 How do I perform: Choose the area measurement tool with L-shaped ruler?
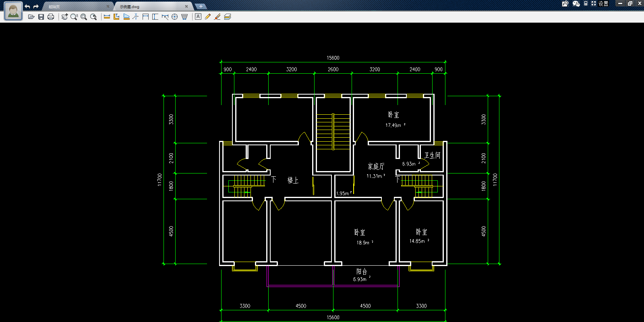tap(116, 17)
